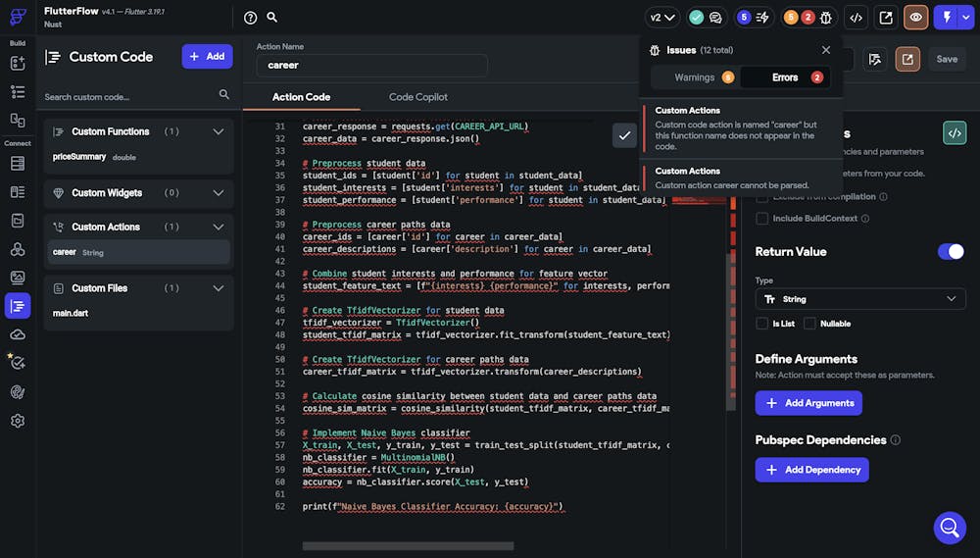Click the Add Dependency button

coord(811,470)
